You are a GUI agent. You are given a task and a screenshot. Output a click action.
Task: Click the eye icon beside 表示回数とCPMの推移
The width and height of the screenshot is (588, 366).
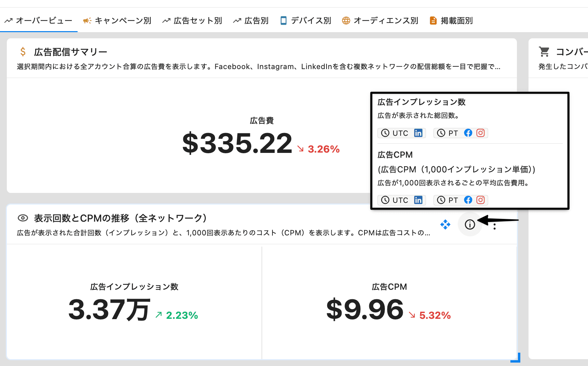23,218
